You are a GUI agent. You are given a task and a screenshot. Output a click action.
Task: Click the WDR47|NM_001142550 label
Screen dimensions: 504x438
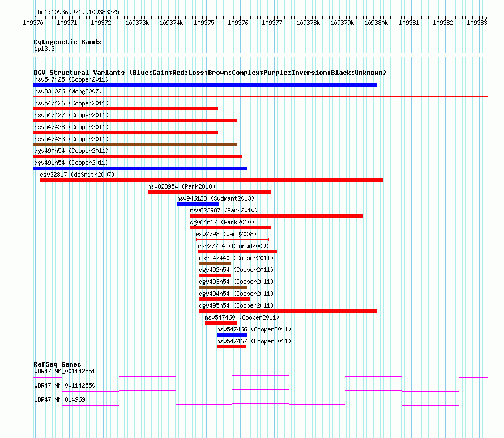pos(65,385)
